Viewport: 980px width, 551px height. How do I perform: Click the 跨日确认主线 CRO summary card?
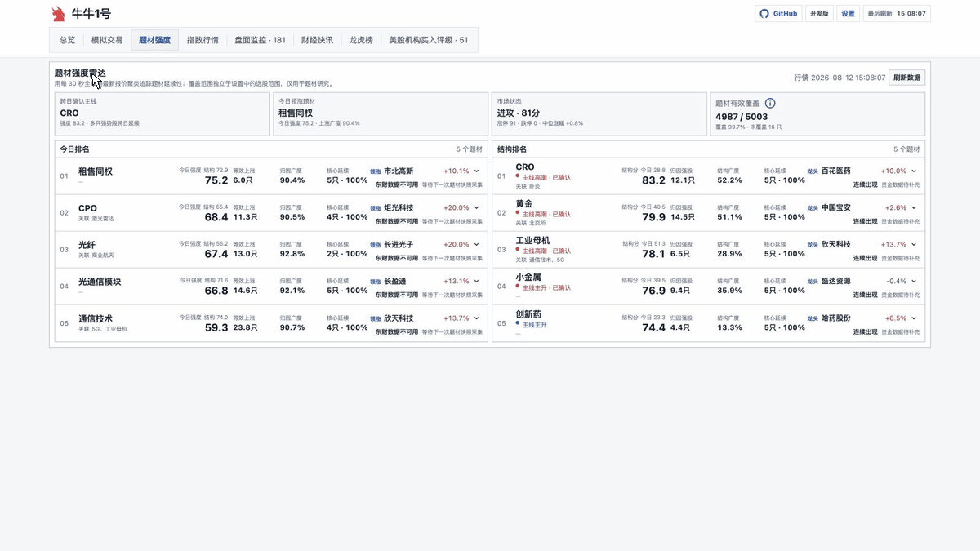pyautogui.click(x=162, y=113)
